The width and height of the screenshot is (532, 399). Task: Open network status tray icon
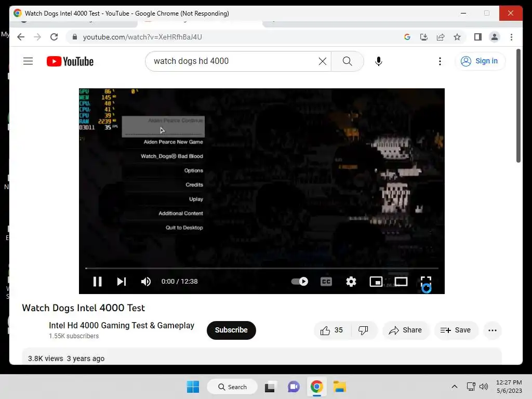(471, 387)
